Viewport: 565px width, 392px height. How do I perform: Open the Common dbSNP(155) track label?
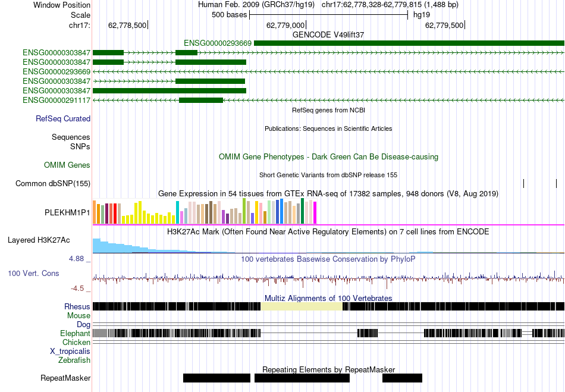(x=53, y=183)
